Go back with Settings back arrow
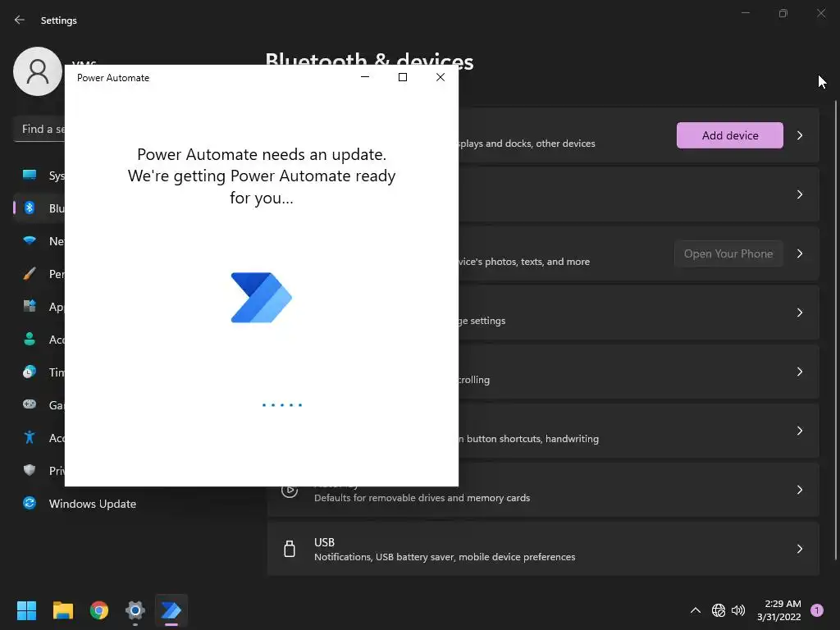Image resolution: width=840 pixels, height=630 pixels. [x=20, y=20]
